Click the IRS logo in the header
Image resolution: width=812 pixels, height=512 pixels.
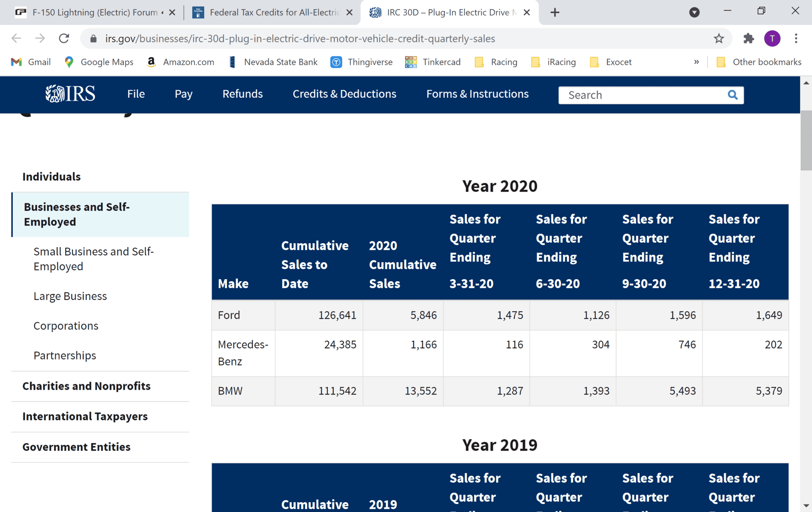click(70, 94)
